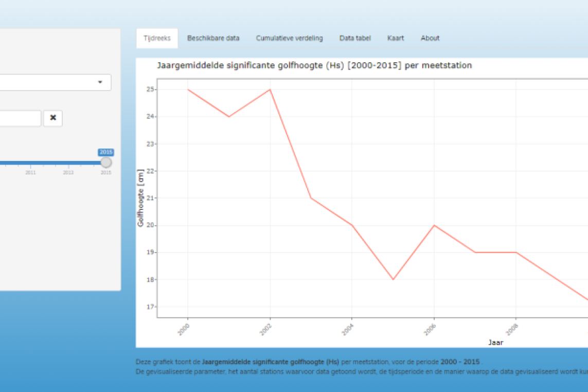Click the 20 y-axis tick label
The height and width of the screenshot is (392, 588).
[x=150, y=225]
